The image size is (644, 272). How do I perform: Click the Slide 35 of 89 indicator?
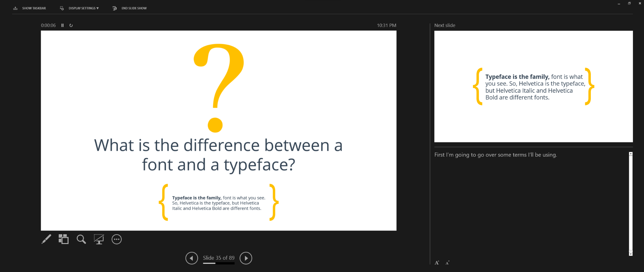click(x=219, y=258)
